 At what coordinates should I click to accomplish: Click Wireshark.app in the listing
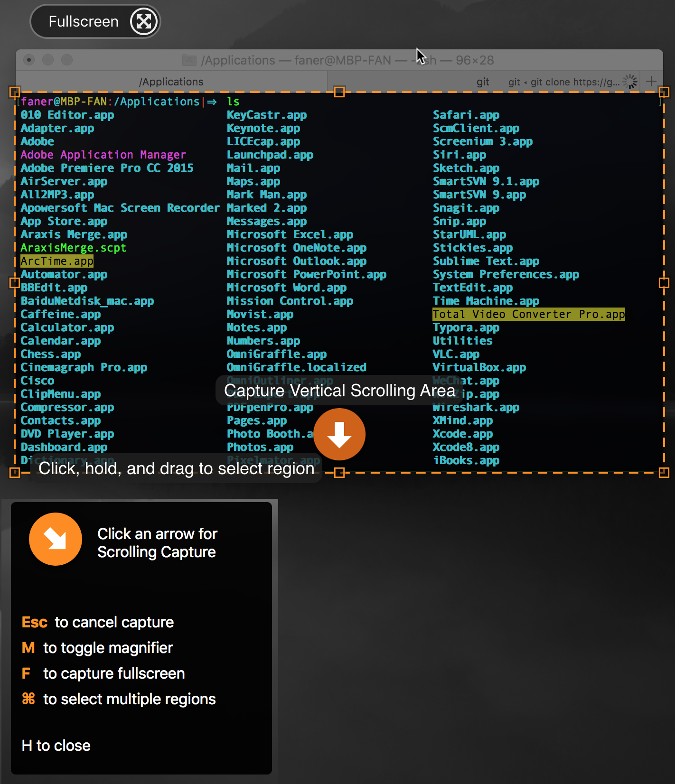(476, 407)
